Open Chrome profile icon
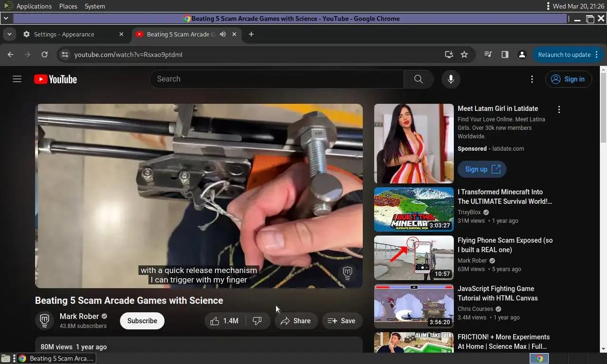The width and height of the screenshot is (607, 364). (x=522, y=55)
